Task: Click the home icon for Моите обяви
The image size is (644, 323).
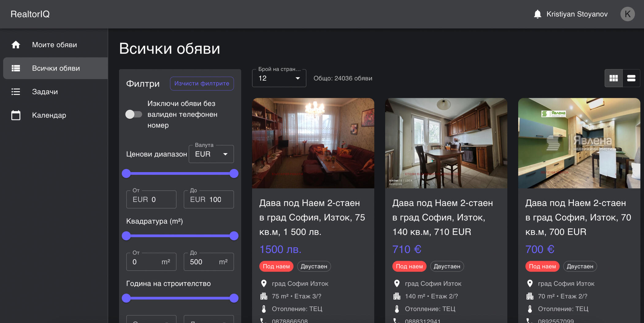Action: click(x=16, y=45)
